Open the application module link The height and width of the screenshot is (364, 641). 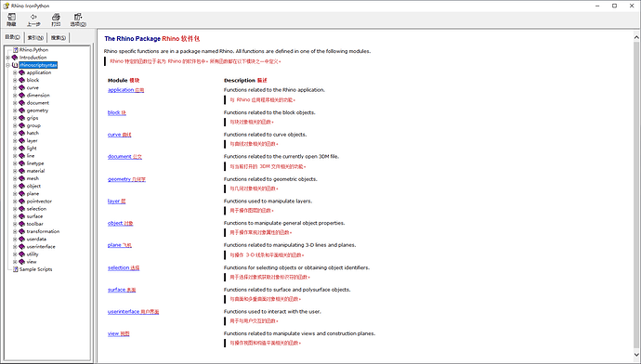pos(125,90)
